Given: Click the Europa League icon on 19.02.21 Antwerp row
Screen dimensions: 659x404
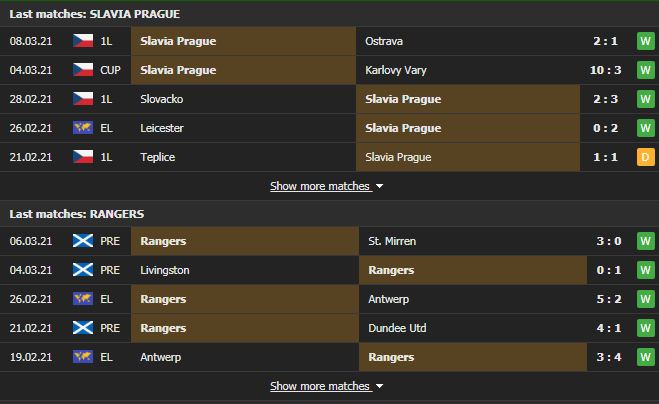Looking at the screenshot, I should tap(83, 357).
